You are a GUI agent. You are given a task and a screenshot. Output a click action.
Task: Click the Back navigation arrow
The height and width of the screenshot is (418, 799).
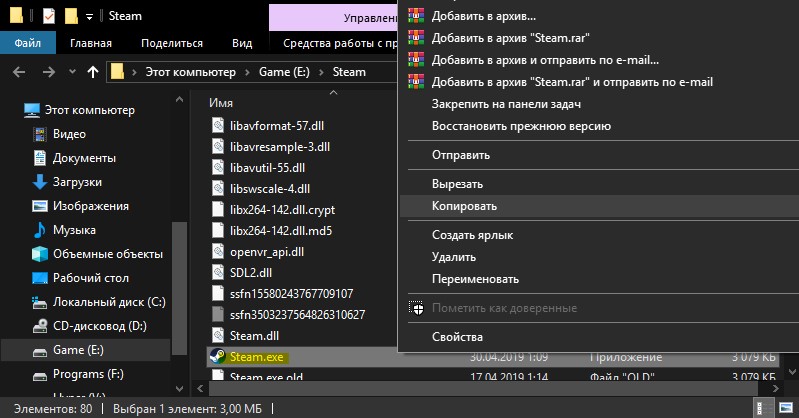pos(19,72)
